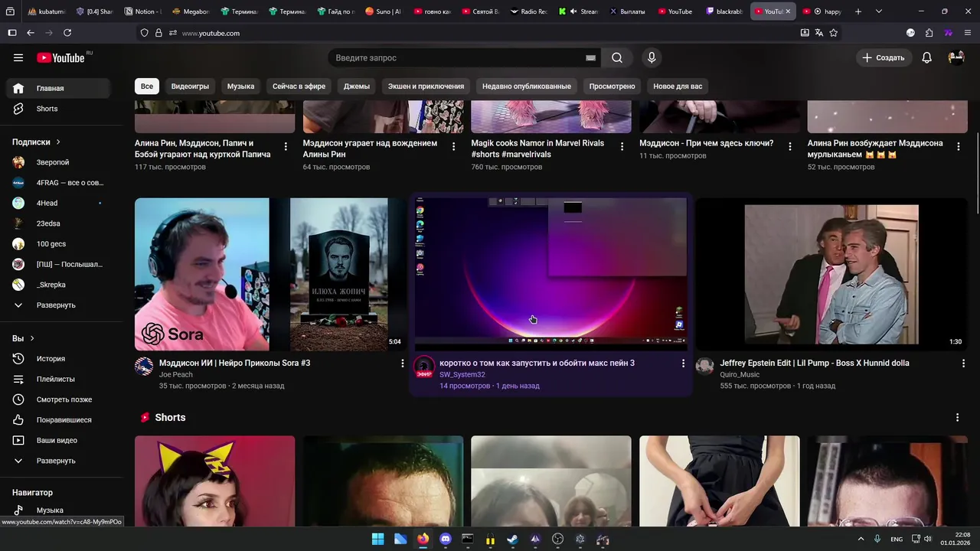Open Quiro_Music channel avatar
The image size is (980, 551).
pyautogui.click(x=704, y=367)
